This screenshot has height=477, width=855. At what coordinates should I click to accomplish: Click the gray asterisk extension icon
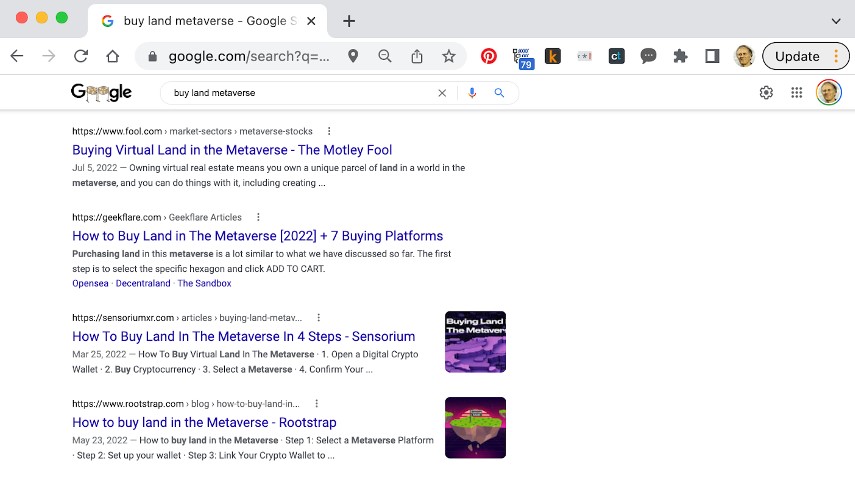tap(585, 56)
